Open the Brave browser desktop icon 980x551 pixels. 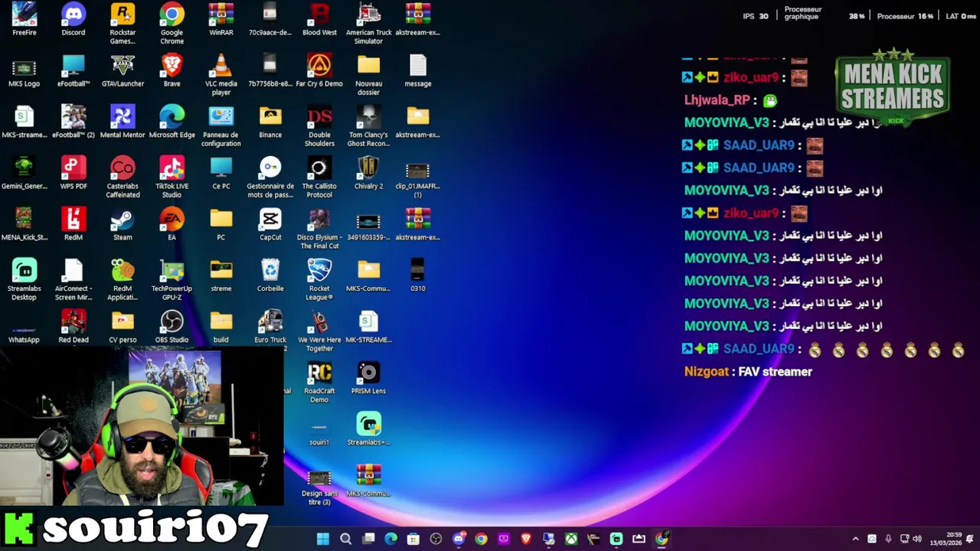(x=171, y=70)
